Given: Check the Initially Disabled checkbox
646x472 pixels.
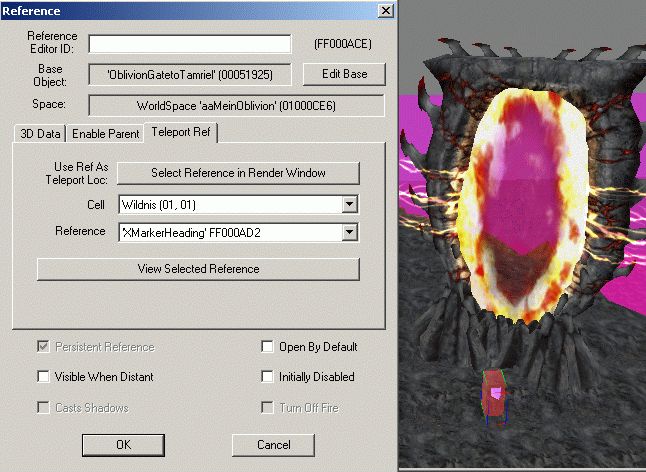Looking at the screenshot, I should point(267,376).
